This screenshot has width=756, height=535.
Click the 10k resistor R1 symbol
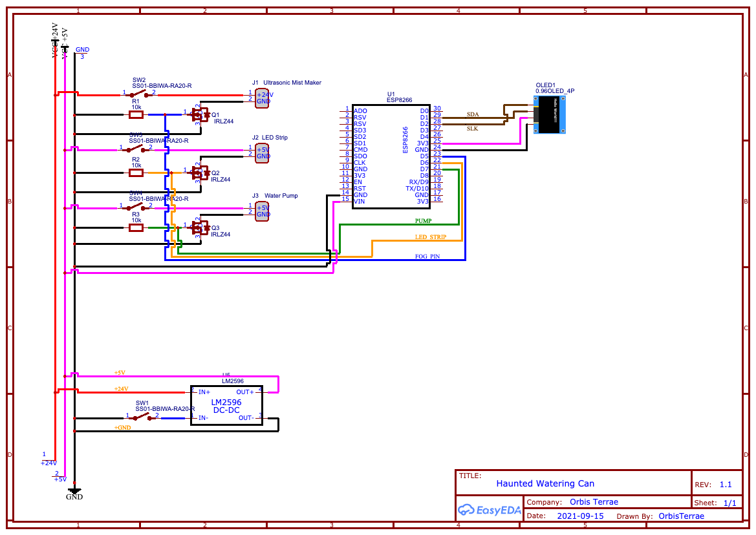coord(135,114)
